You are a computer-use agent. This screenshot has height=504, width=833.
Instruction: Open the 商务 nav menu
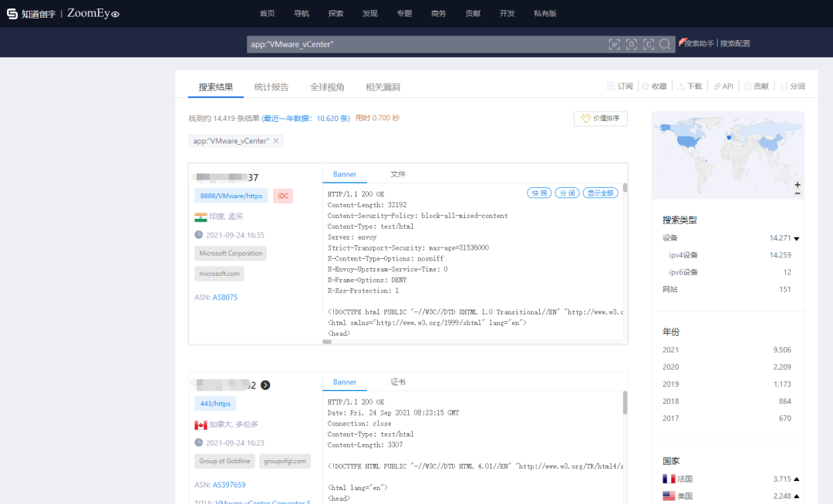coord(438,13)
